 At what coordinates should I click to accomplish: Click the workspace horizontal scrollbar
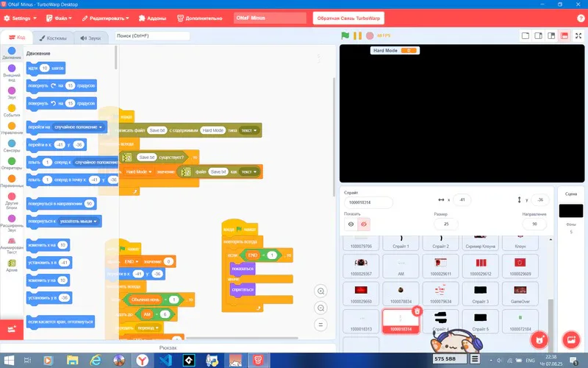242,338
